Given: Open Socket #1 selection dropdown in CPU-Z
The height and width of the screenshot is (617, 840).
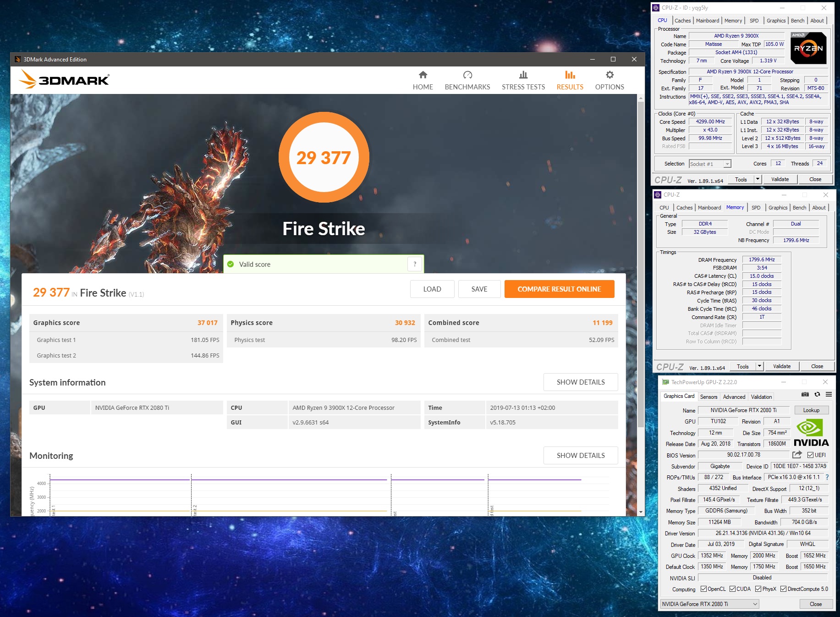Looking at the screenshot, I should click(x=710, y=164).
